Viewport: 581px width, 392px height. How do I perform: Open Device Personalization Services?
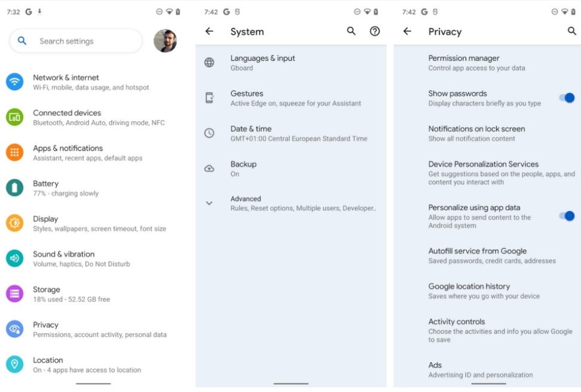tap(487, 173)
